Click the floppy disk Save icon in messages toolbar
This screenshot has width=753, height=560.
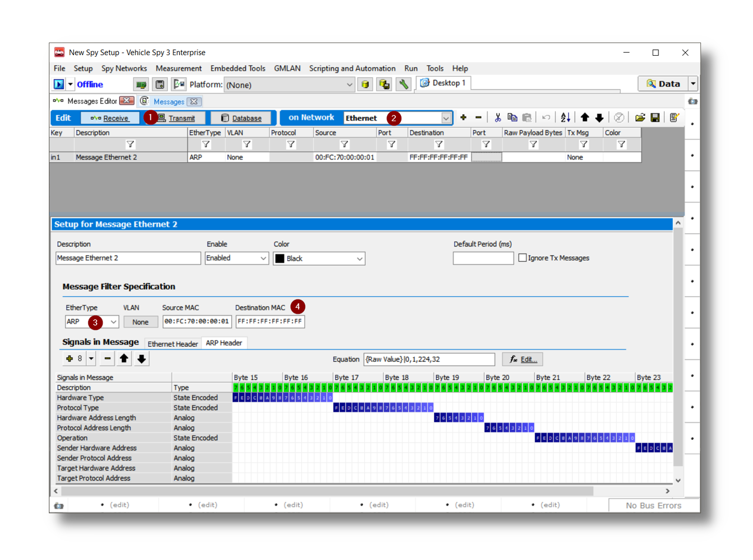tap(655, 118)
